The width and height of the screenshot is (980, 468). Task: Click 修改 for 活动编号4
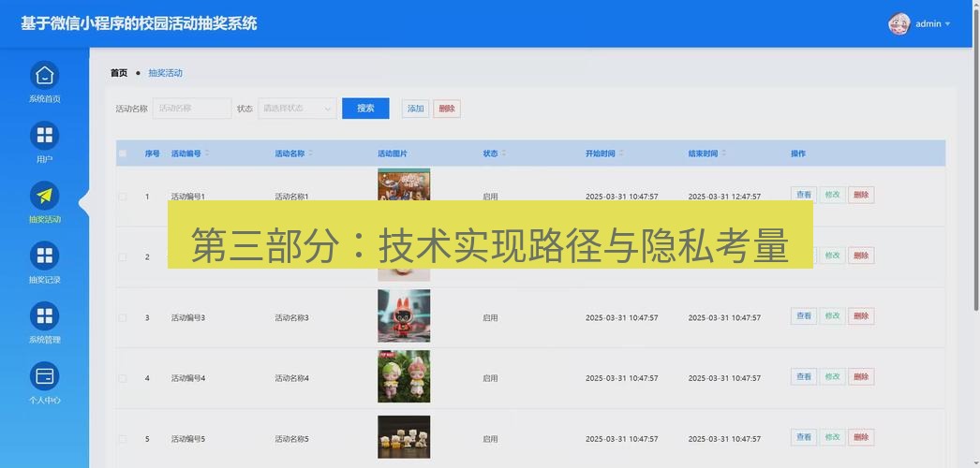pyautogui.click(x=833, y=377)
